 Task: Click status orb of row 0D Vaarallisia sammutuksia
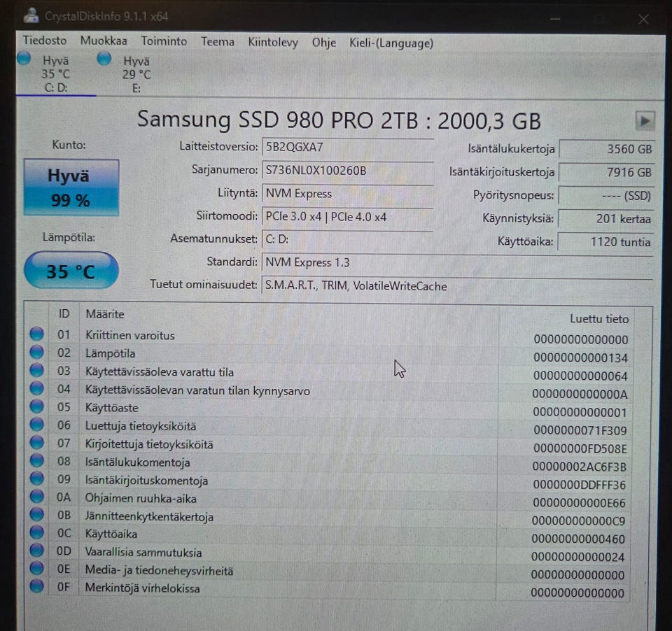point(37,550)
